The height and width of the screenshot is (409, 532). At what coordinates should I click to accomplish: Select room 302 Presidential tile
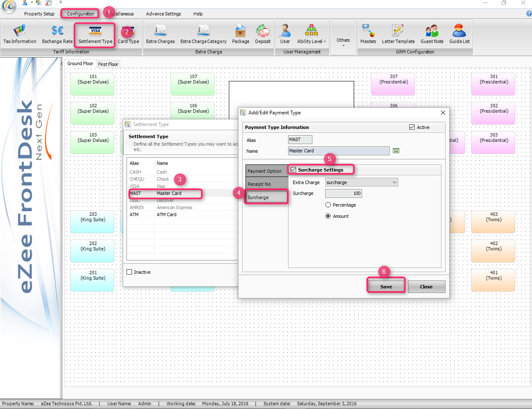pyautogui.click(x=493, y=113)
